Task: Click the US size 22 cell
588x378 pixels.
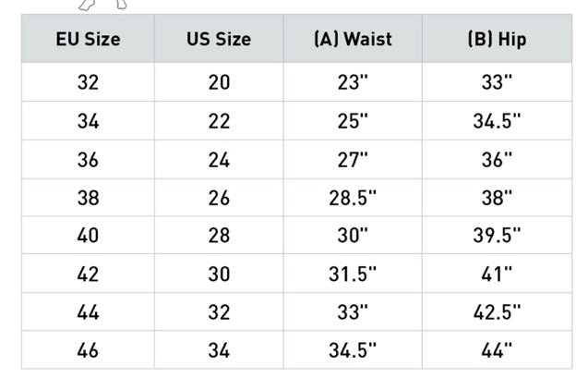Action: coord(219,121)
